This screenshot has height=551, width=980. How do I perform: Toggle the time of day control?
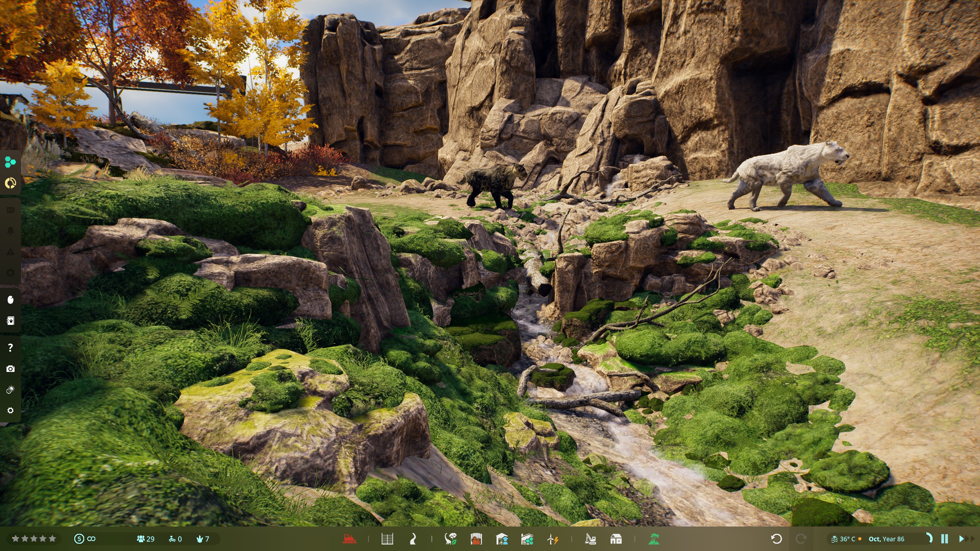pyautogui.click(x=10, y=390)
